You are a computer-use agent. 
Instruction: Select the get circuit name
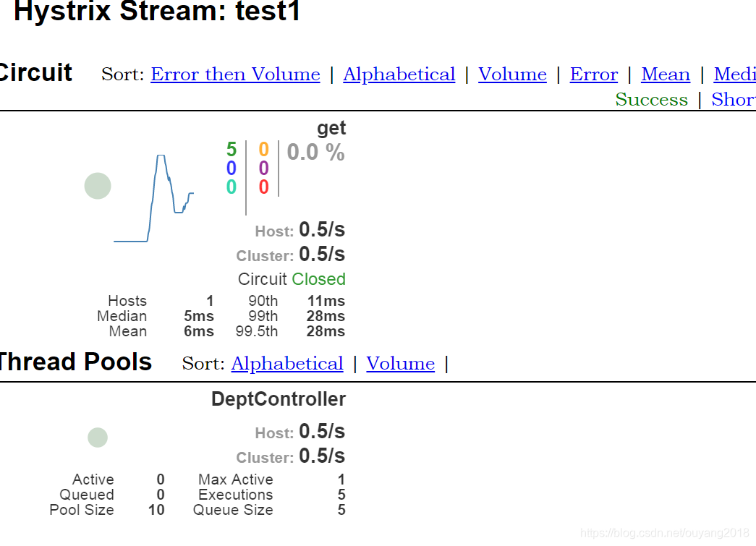[x=332, y=128]
